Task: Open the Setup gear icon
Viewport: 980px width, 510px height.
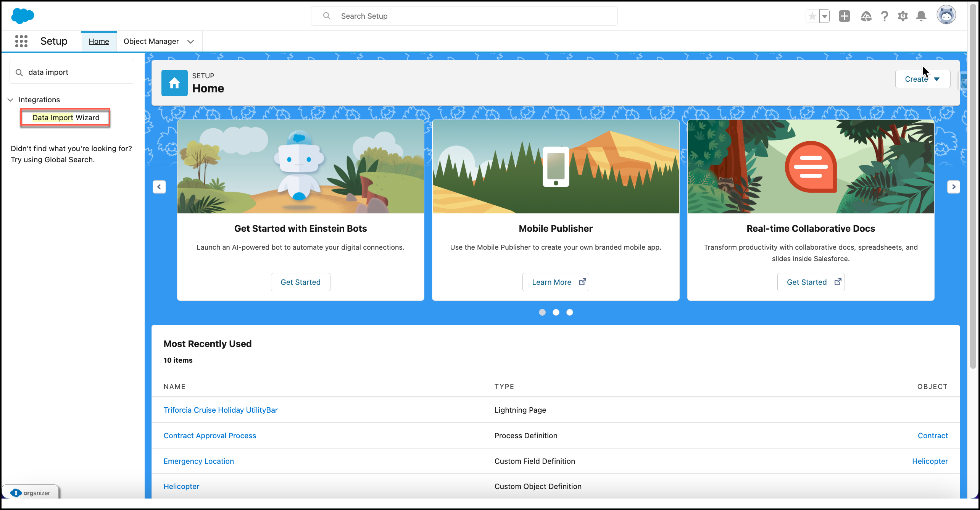Action: click(x=903, y=16)
